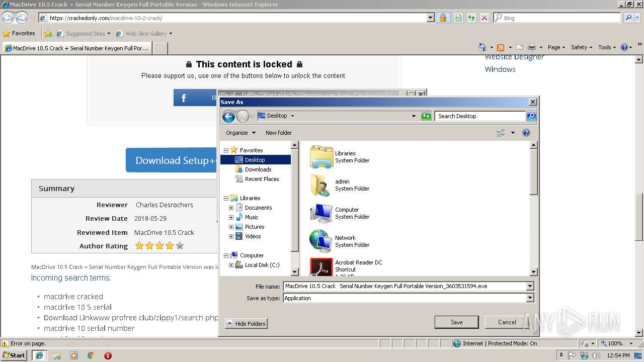Select the Computer system folder in file list
The image size is (644, 362).
pos(340,213)
